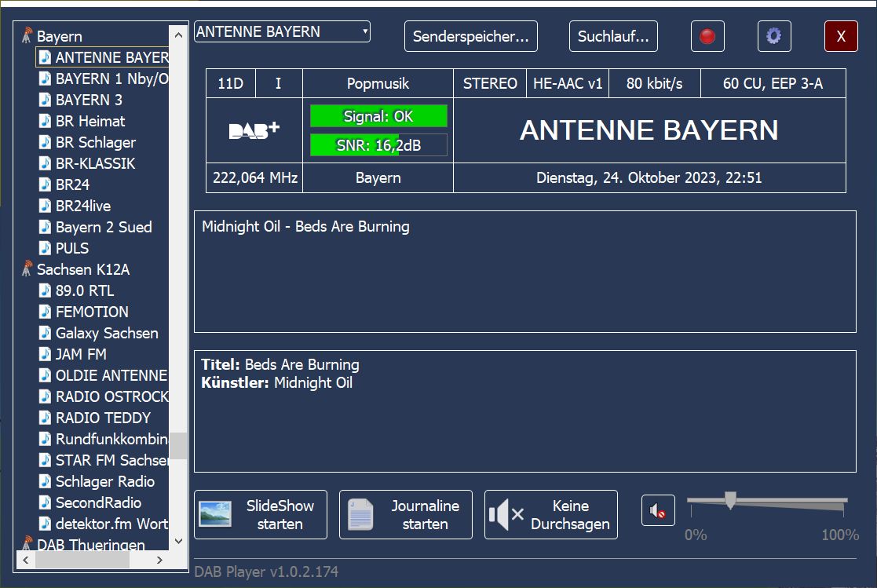Viewport: 877px width, 588px height.
Task: Close the DAB Player with the X button
Action: 841,36
